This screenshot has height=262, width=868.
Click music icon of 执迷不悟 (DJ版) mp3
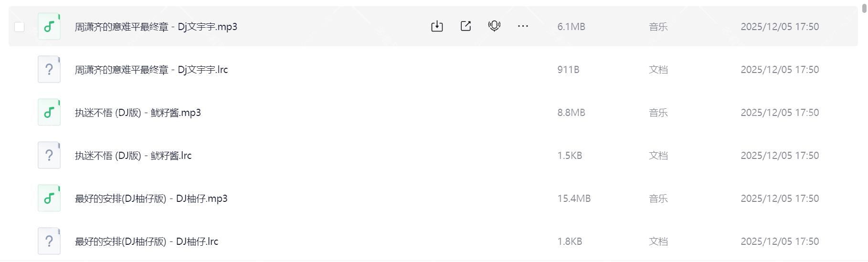pos(49,113)
